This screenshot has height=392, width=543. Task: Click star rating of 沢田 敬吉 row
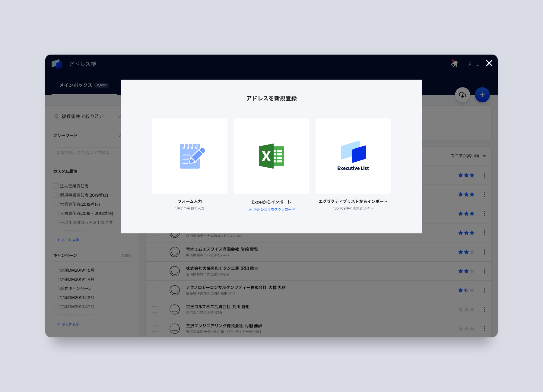click(x=466, y=271)
